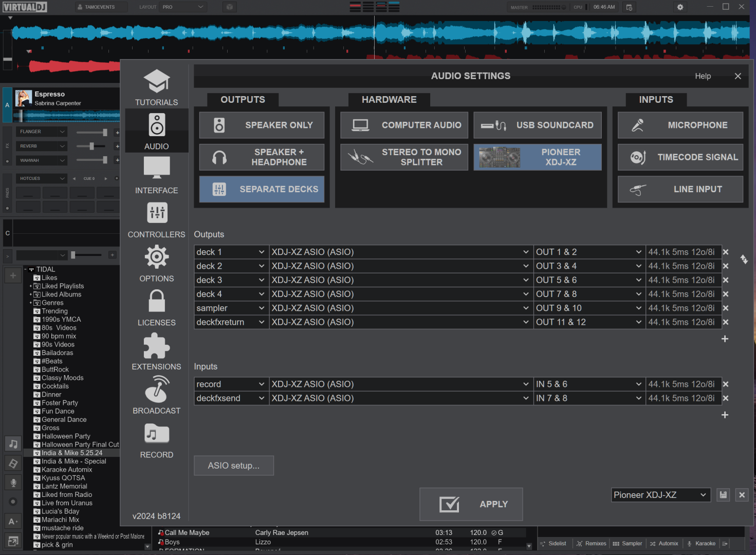
Task: Adjust the REVERB effect slider
Action: 92,146
